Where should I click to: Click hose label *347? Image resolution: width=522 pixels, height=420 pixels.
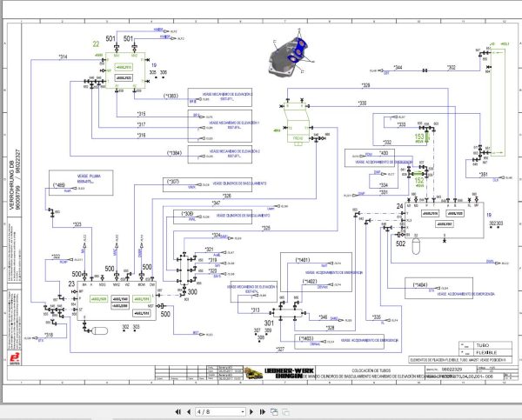[216, 203]
